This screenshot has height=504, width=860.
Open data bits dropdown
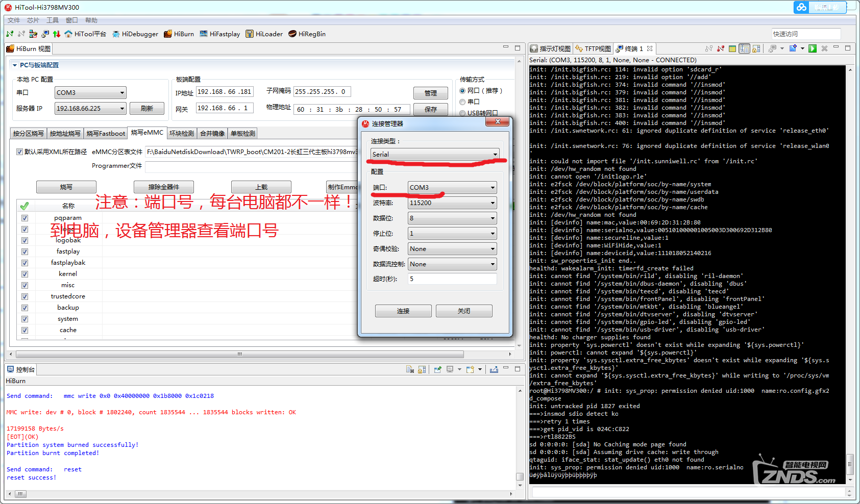(x=452, y=218)
